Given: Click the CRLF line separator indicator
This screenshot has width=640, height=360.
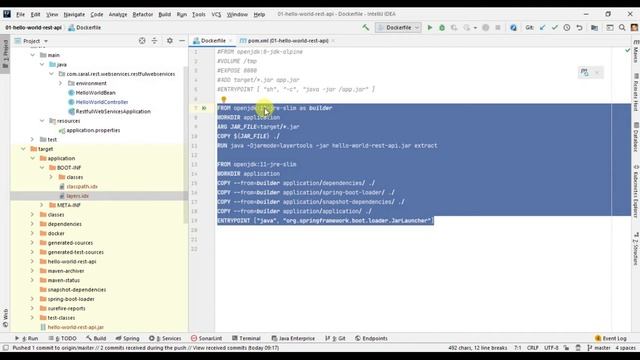Looking at the screenshot, I should [533, 348].
